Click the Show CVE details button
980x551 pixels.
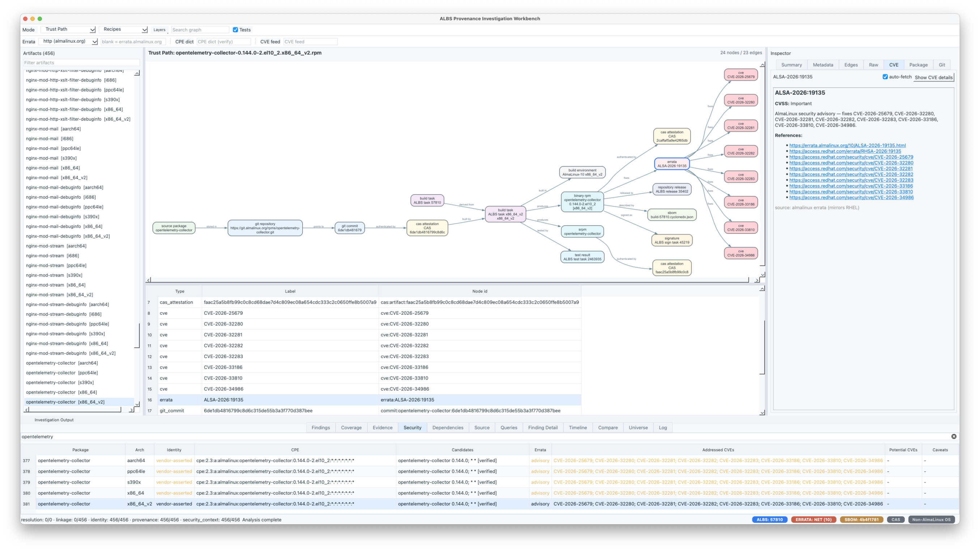[934, 77]
